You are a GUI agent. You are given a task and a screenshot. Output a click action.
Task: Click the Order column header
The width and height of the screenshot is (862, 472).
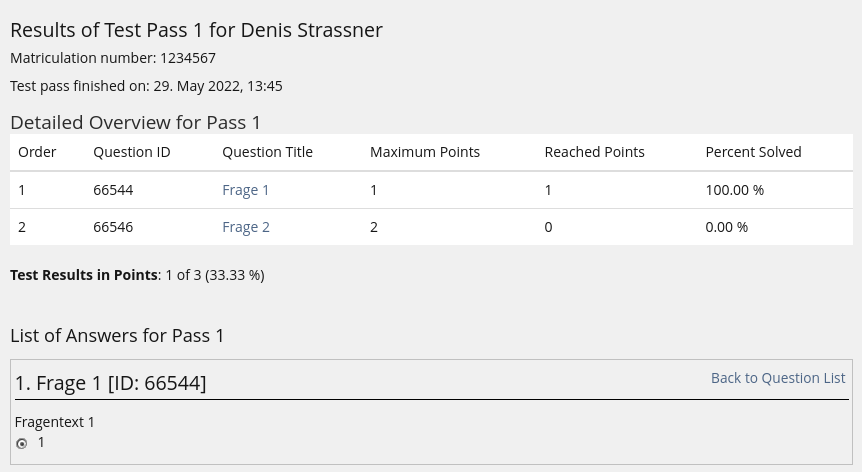coord(37,152)
